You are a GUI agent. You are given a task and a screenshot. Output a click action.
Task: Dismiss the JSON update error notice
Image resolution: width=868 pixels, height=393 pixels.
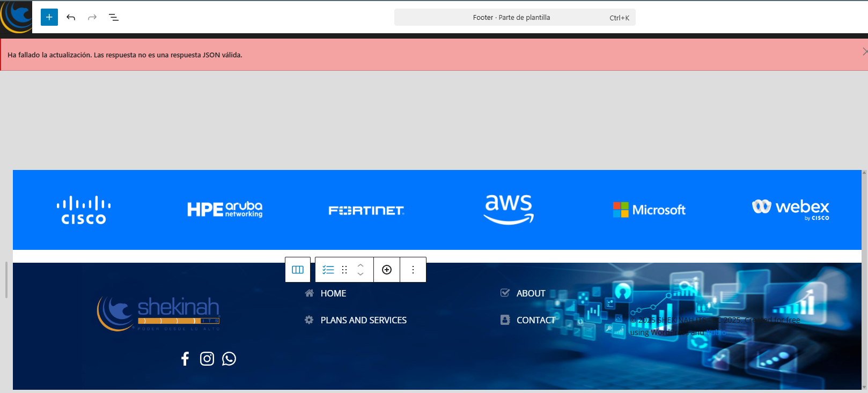[864, 51]
